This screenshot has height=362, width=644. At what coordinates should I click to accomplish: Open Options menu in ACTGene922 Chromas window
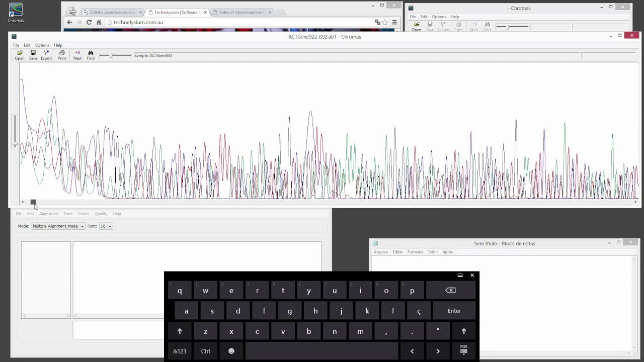(42, 45)
